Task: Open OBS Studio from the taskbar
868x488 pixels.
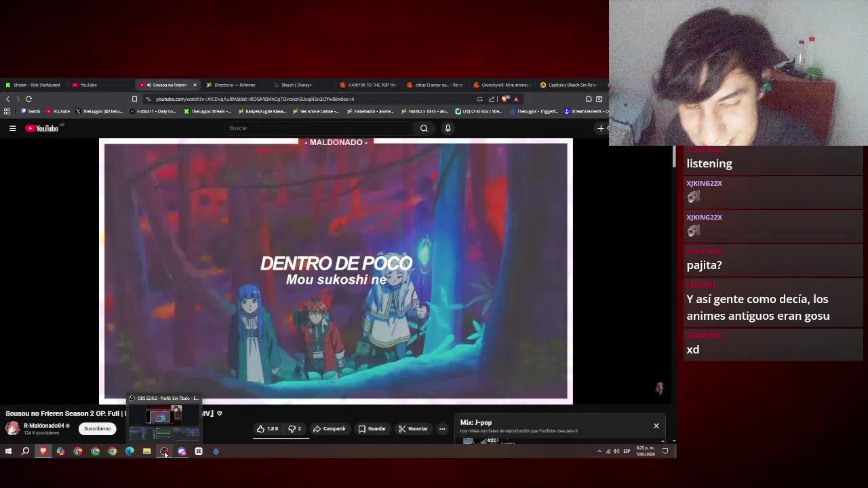Action: coord(164,451)
